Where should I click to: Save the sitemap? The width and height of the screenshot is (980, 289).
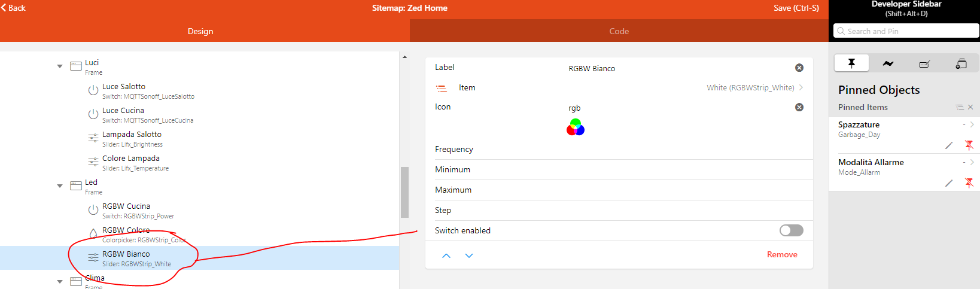click(796, 8)
